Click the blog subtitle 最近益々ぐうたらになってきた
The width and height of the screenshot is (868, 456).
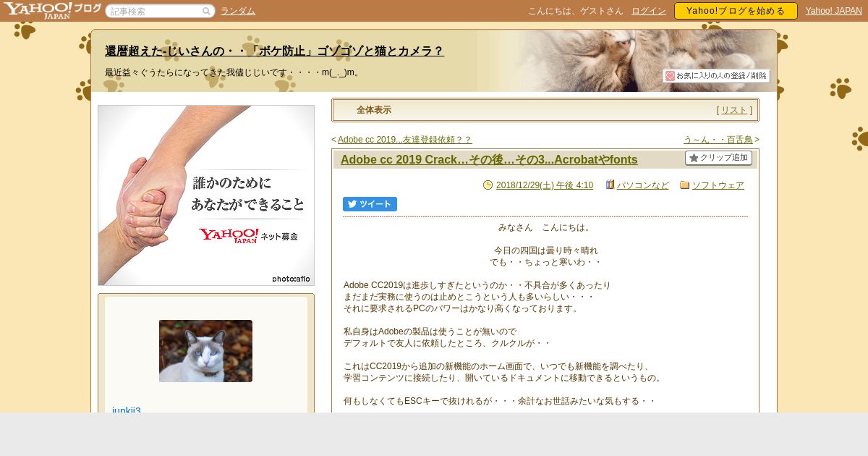[233, 72]
